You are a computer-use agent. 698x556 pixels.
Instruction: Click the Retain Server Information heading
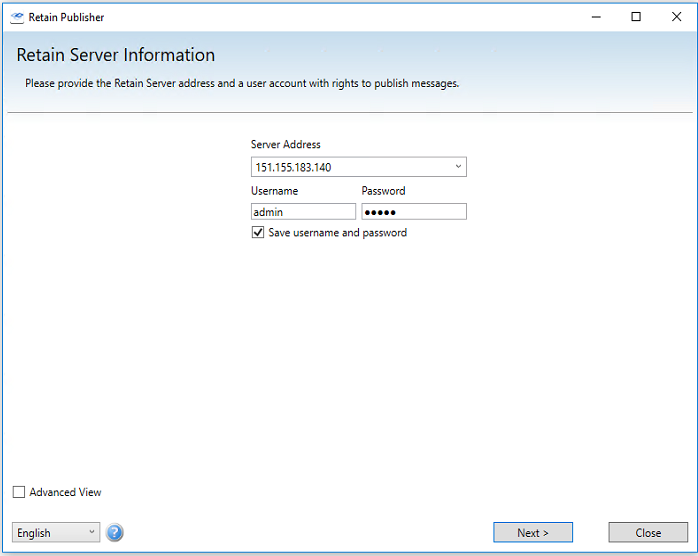(116, 55)
